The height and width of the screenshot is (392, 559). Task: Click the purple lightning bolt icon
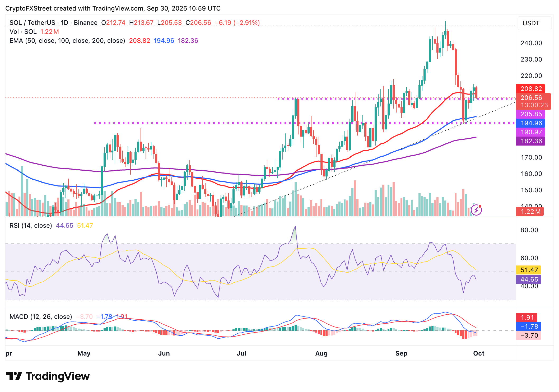tap(476, 210)
